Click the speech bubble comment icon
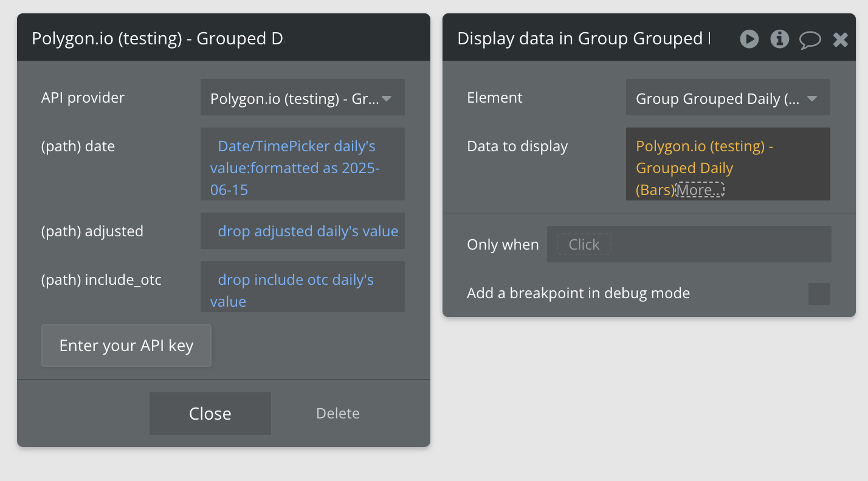 pyautogui.click(x=810, y=40)
